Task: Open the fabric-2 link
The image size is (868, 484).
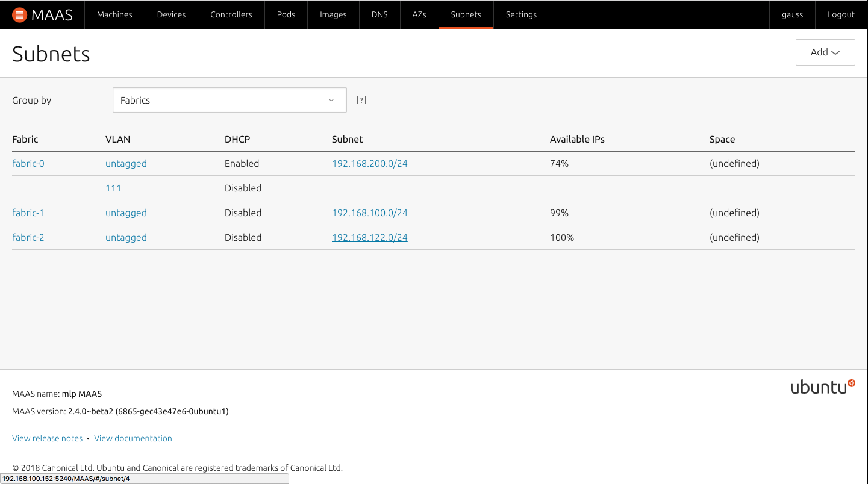Action: point(28,237)
